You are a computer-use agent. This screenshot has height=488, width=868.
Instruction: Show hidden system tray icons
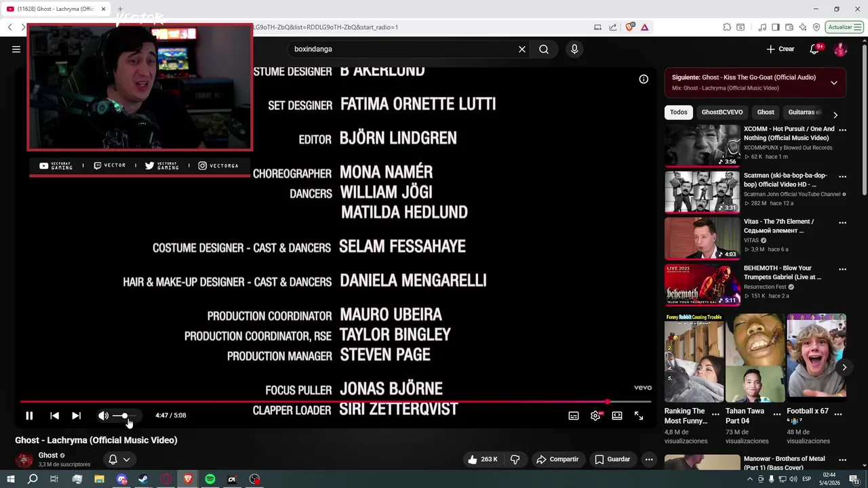click(x=750, y=479)
